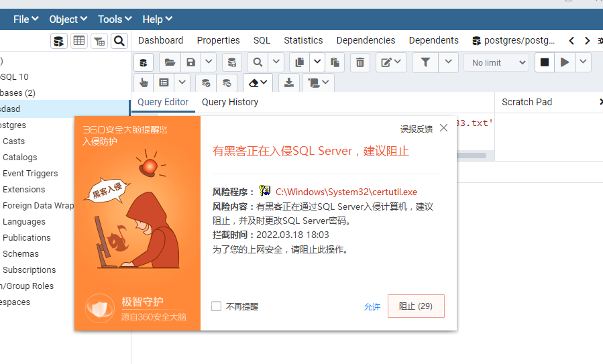Select the Extensions tree node
Screen dimensions: 603x364
point(24,190)
